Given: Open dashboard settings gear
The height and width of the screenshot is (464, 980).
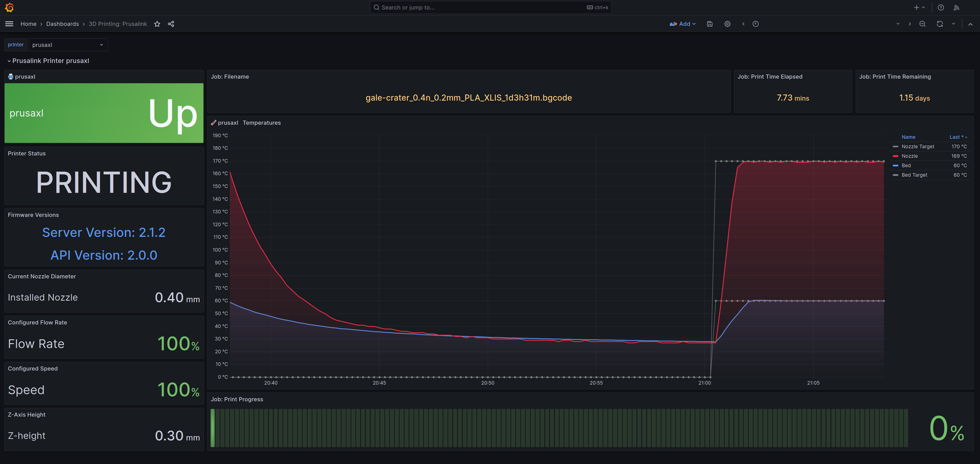Looking at the screenshot, I should [727, 24].
